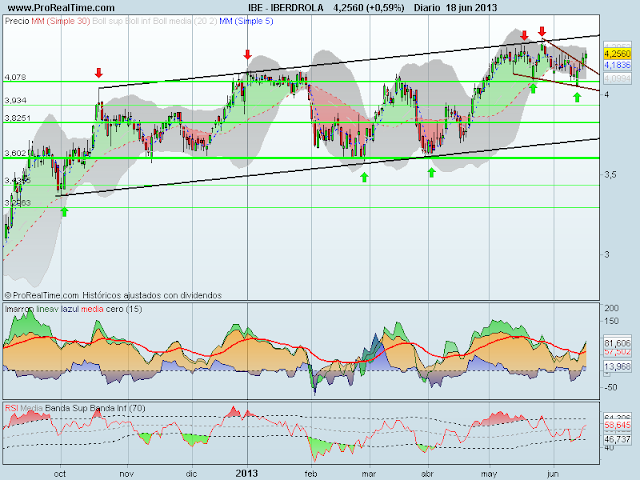
Task: Select the MM (Simple 5) legend entry
Action: (246, 21)
